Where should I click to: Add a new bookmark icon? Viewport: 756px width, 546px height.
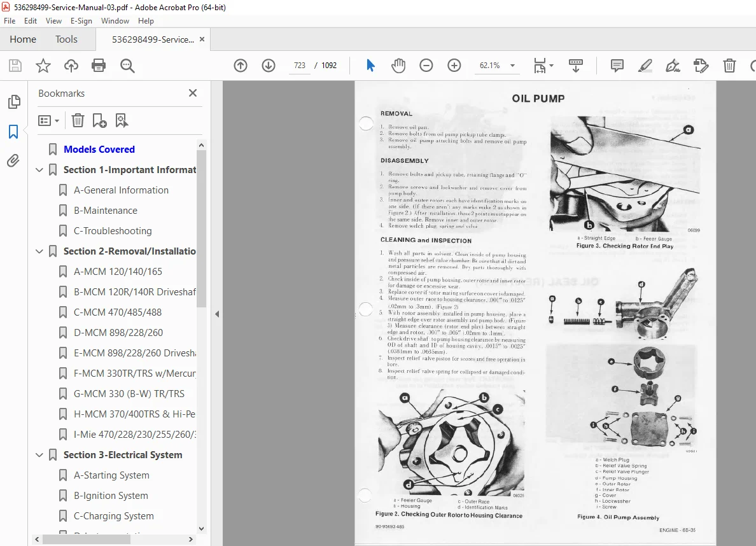click(99, 120)
